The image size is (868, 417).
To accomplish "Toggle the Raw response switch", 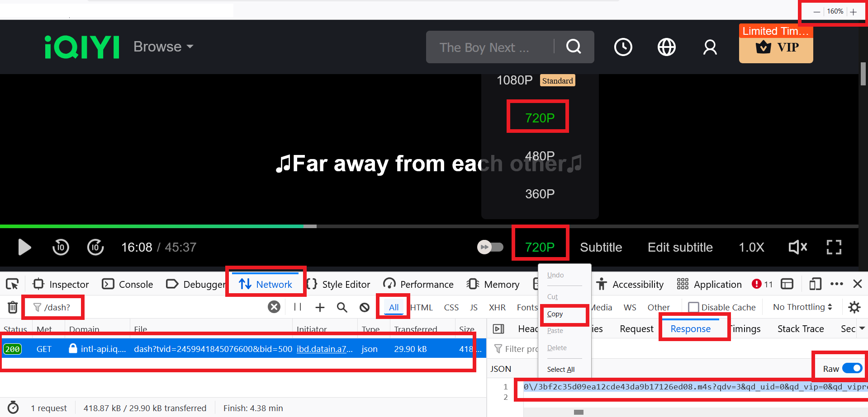I will click(852, 369).
